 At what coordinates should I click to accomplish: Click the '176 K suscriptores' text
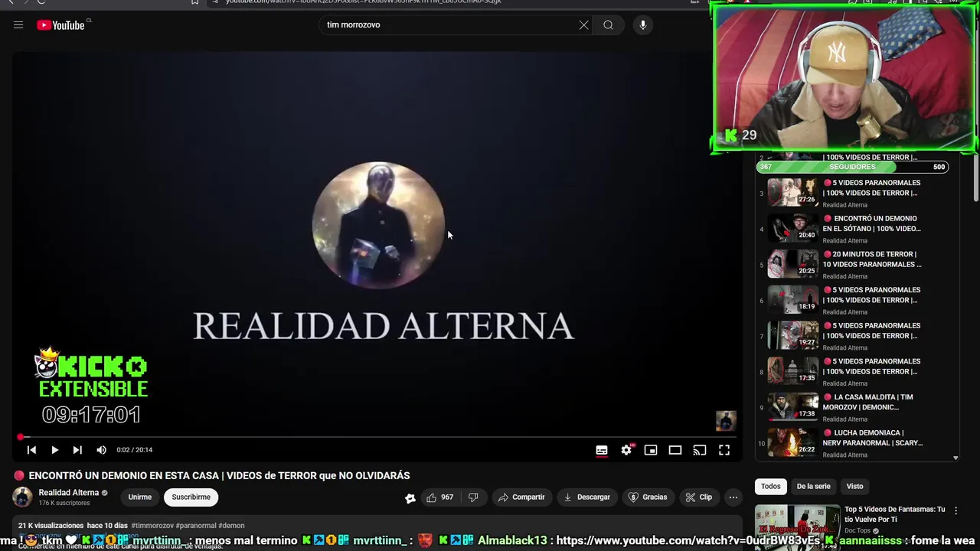pos(64,504)
